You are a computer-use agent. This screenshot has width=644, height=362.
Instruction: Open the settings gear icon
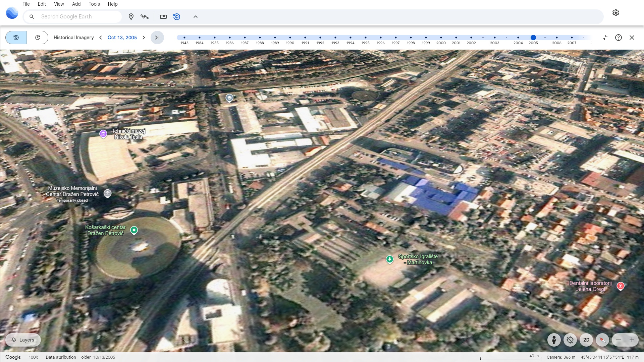615,13
